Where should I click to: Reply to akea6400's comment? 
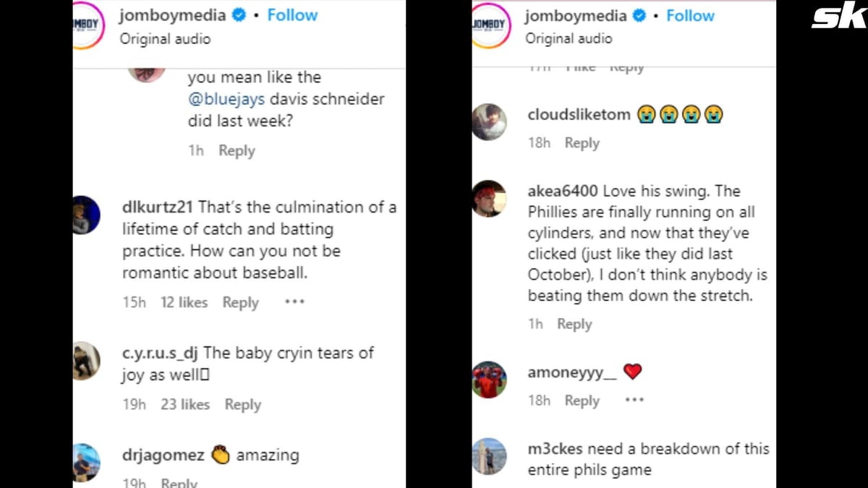coord(574,324)
